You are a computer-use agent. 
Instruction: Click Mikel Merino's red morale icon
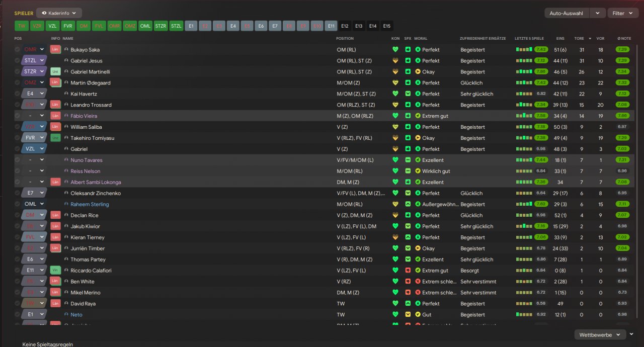coord(418,293)
